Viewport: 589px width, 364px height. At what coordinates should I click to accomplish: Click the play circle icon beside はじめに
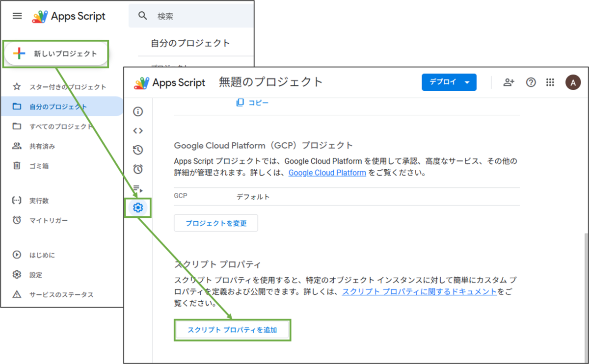pyautogui.click(x=17, y=255)
